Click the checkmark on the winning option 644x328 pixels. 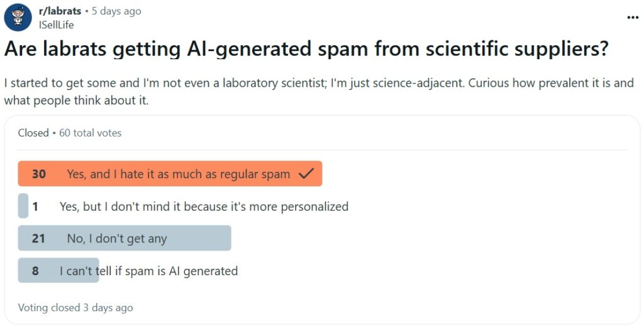[306, 174]
